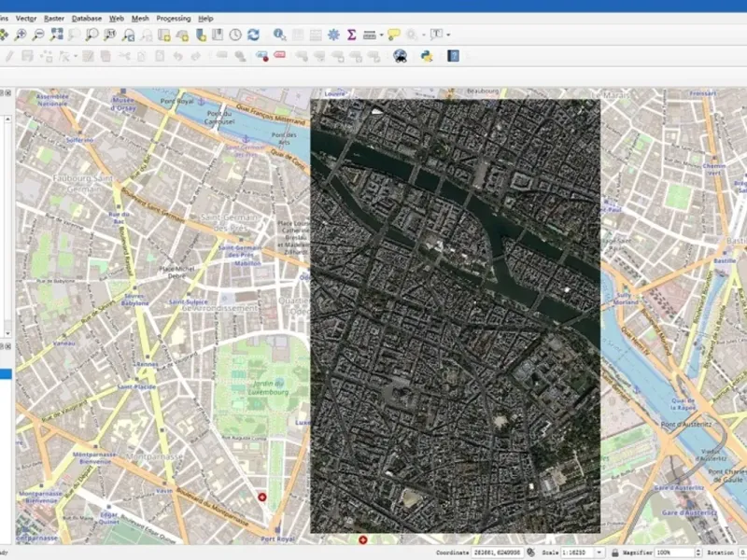Close the lower left docked panel

8,346
